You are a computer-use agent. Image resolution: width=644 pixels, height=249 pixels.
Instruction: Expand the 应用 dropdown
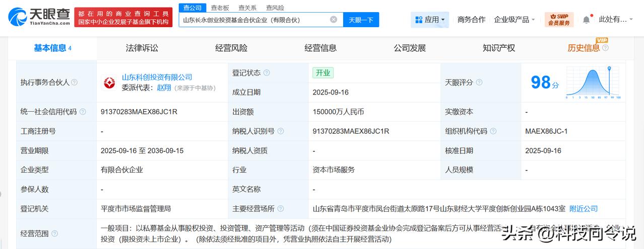[x=430, y=20]
